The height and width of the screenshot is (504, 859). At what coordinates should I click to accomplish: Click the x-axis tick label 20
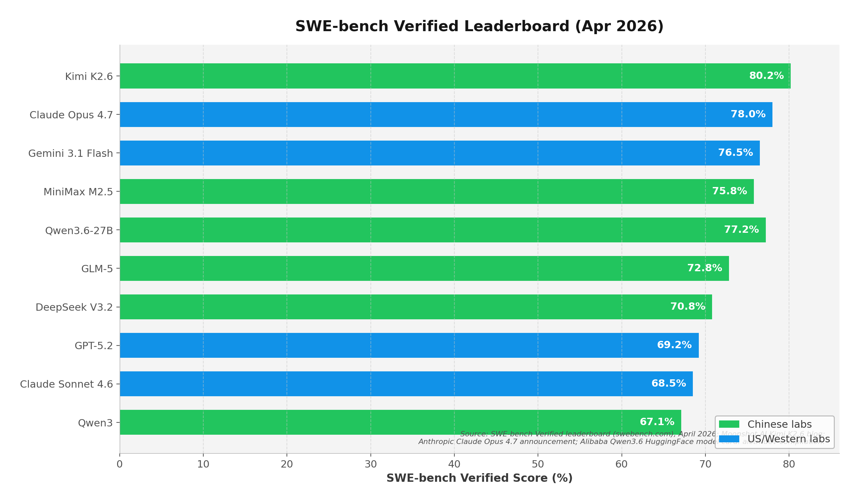287,465
